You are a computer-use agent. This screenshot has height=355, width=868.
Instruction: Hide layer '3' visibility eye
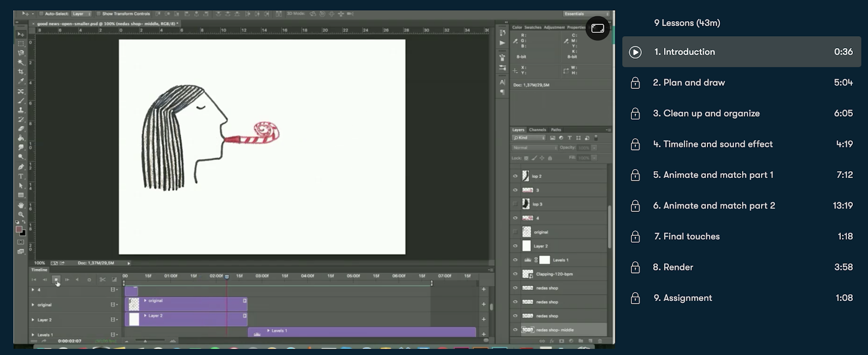515,190
